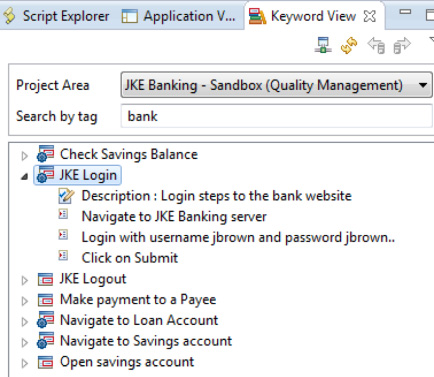
Task: Click the Search by tag input field
Action: [276, 116]
